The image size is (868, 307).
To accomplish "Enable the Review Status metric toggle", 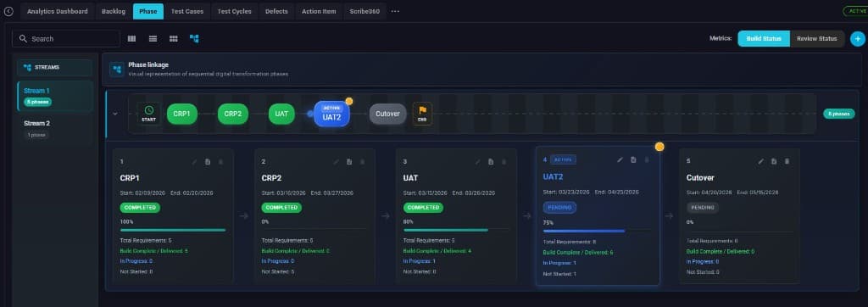I will pyautogui.click(x=816, y=38).
